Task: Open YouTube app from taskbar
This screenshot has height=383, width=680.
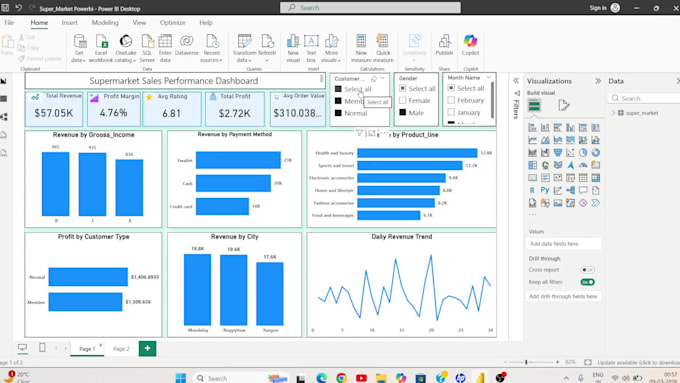Action: click(361, 378)
